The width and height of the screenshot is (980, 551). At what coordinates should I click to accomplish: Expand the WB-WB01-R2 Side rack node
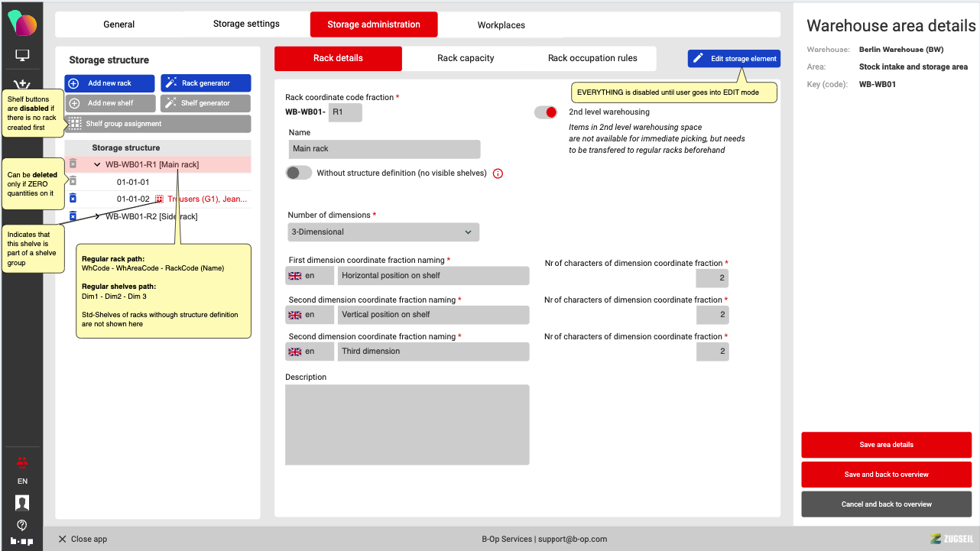tap(97, 216)
